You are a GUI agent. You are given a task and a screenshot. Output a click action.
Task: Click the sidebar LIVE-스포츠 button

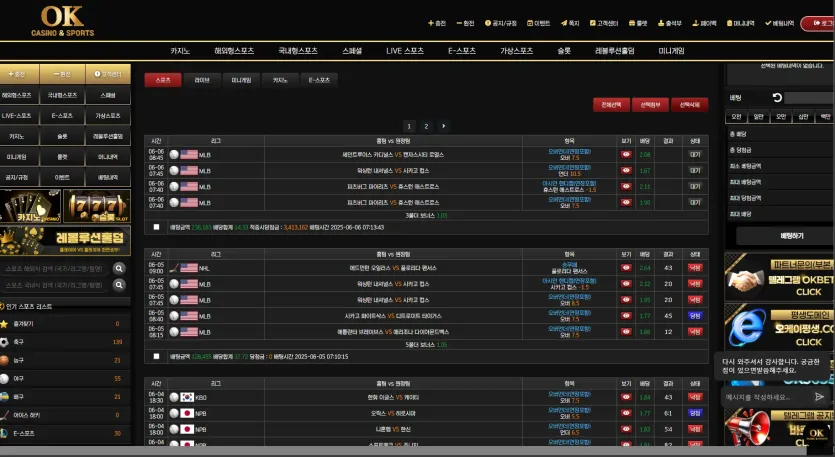pyautogui.click(x=19, y=116)
